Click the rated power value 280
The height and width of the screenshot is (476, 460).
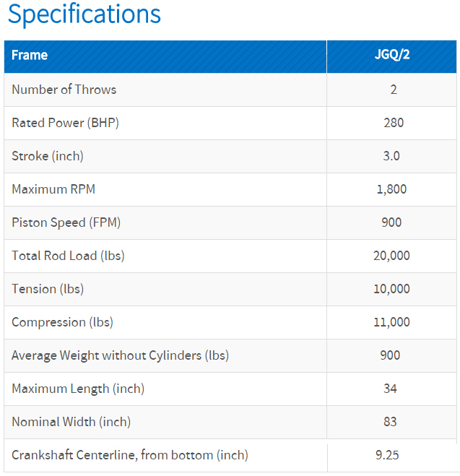(394, 123)
